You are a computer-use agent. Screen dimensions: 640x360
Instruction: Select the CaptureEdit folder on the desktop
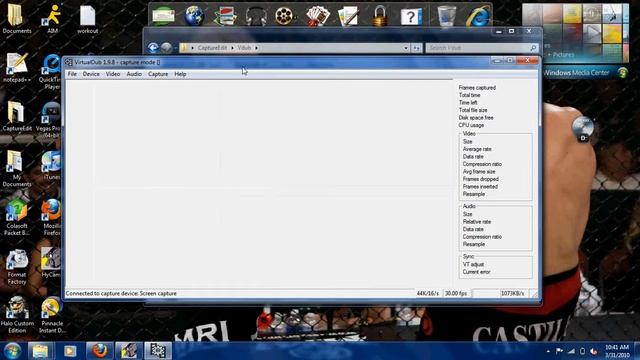click(x=16, y=116)
